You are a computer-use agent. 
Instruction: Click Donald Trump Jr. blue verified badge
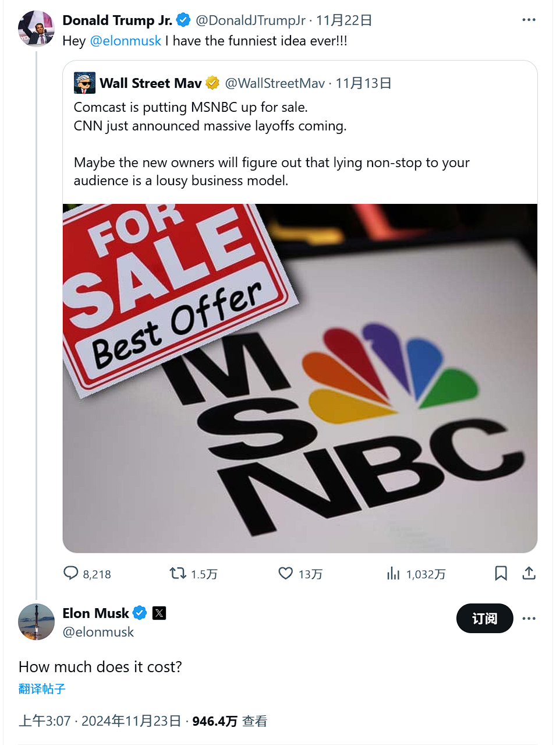coord(183,20)
